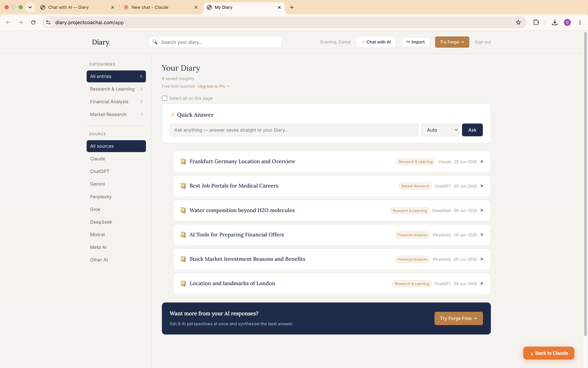Screen dimensions: 588x368
Task: Expand the Frankfurt Germany entry arrow
Action: tap(482, 161)
